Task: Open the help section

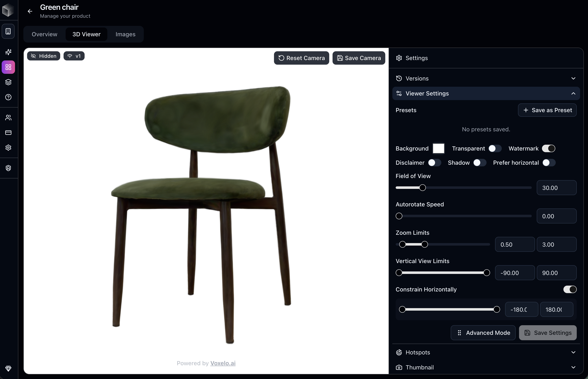Action: (8, 97)
